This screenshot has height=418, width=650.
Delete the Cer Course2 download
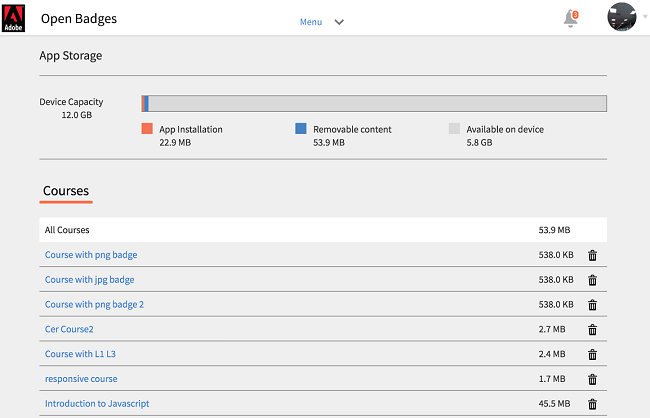[592, 330]
